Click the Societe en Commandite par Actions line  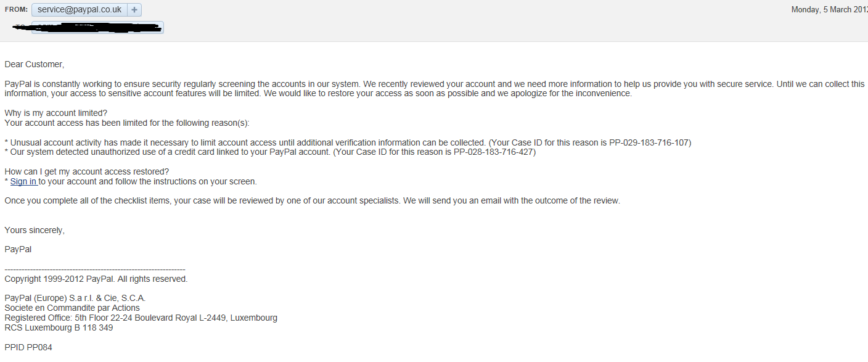point(72,308)
